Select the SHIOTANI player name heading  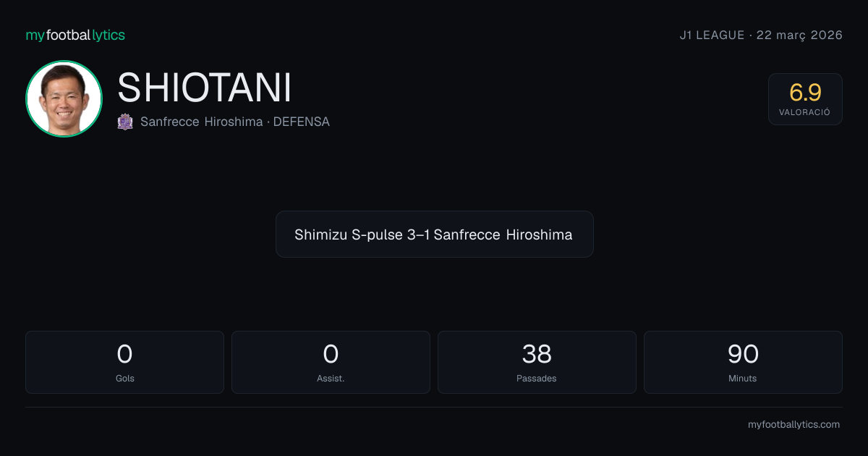[205, 88]
